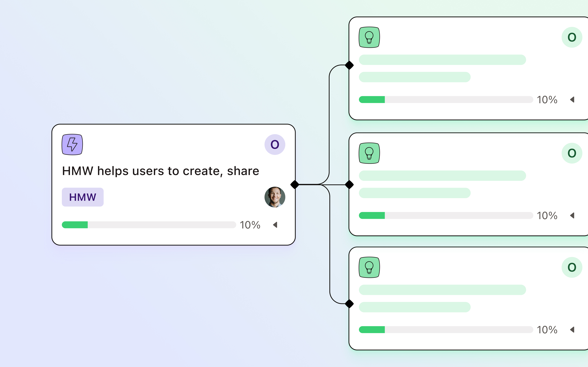This screenshot has height=367, width=588.
Task: Click the HMW tag label
Action: (x=83, y=197)
